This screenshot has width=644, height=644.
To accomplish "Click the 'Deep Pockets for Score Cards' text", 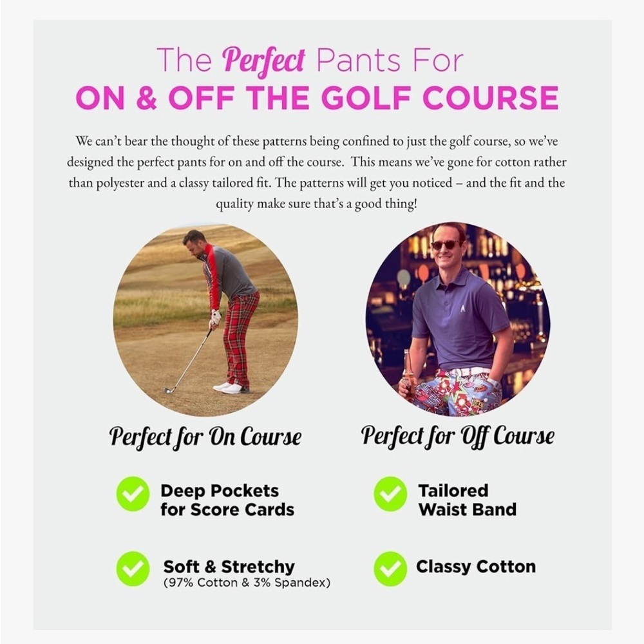I will (x=227, y=500).
